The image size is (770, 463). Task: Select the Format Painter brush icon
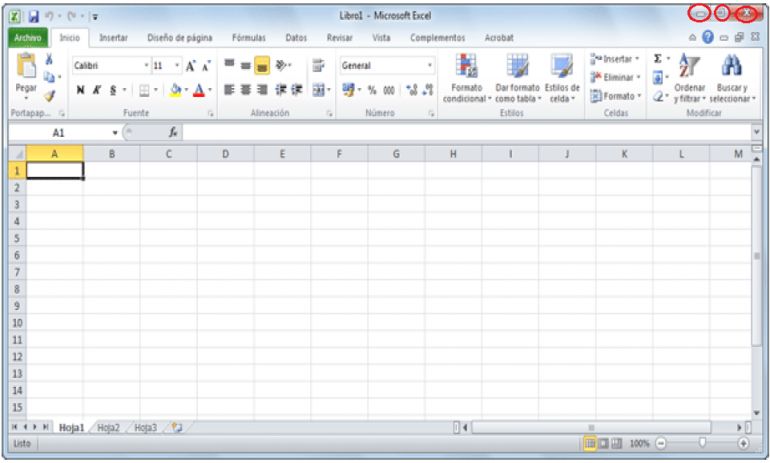coord(49,95)
